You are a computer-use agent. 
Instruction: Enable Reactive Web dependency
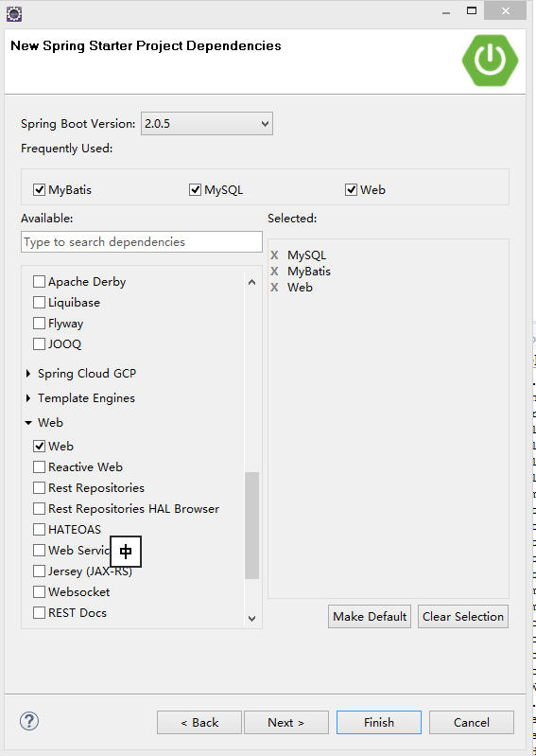(39, 467)
